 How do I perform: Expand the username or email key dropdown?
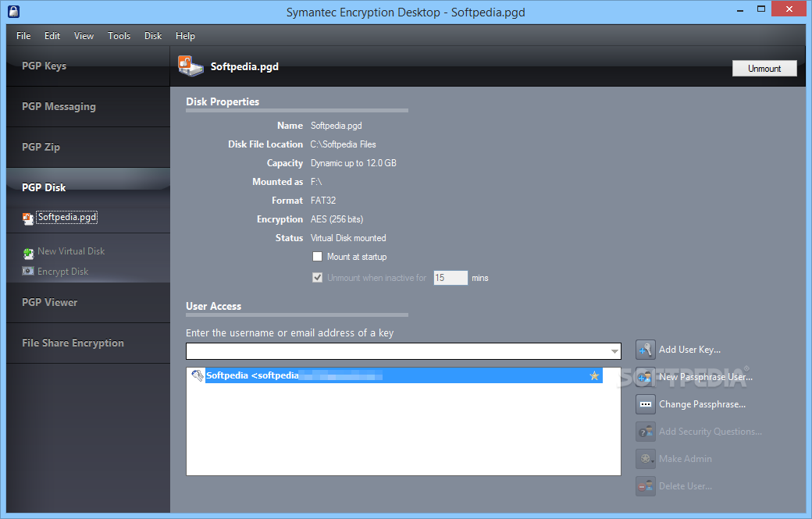[x=614, y=351]
